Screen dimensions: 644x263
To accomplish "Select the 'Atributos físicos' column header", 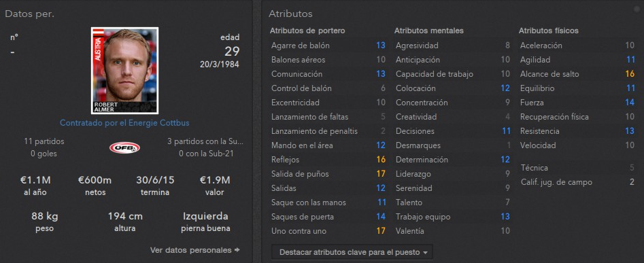I will point(548,31).
